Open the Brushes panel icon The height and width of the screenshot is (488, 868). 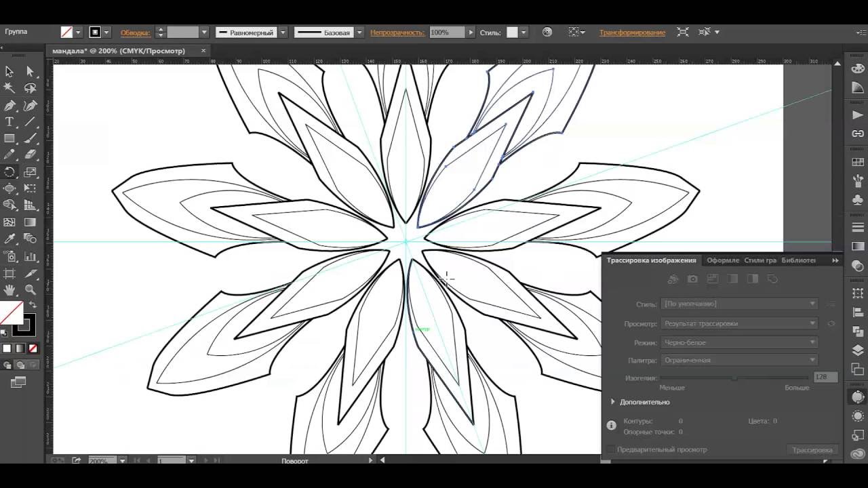pyautogui.click(x=858, y=181)
